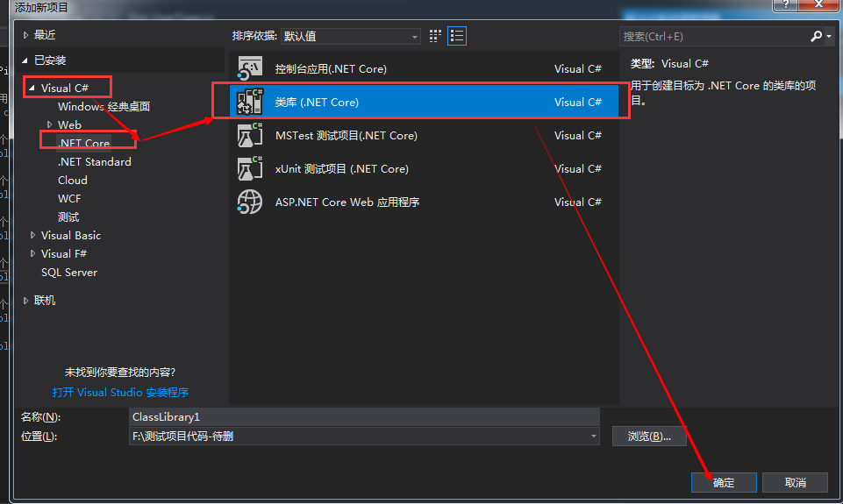Click the ASP.NET Core Web application globe icon
Image resolution: width=843 pixels, height=504 pixels.
250,202
